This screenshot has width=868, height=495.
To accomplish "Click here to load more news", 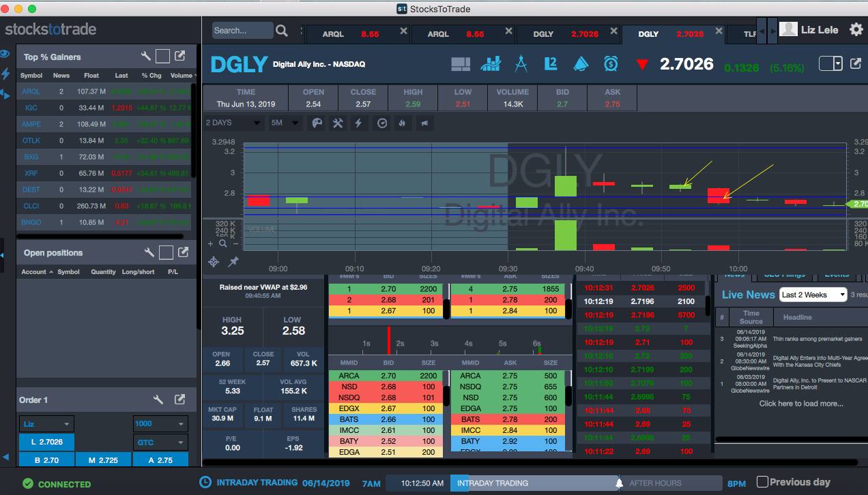I will click(x=801, y=404).
